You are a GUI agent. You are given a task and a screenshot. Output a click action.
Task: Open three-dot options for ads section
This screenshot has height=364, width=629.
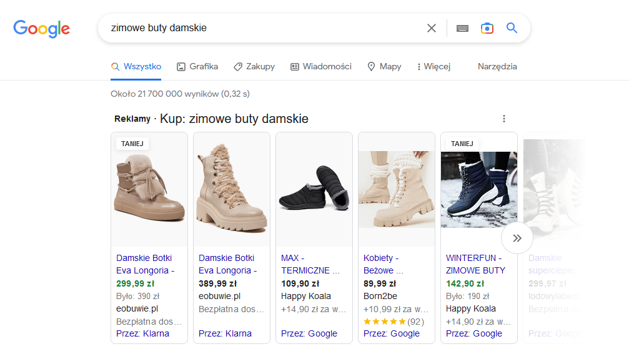(x=504, y=119)
